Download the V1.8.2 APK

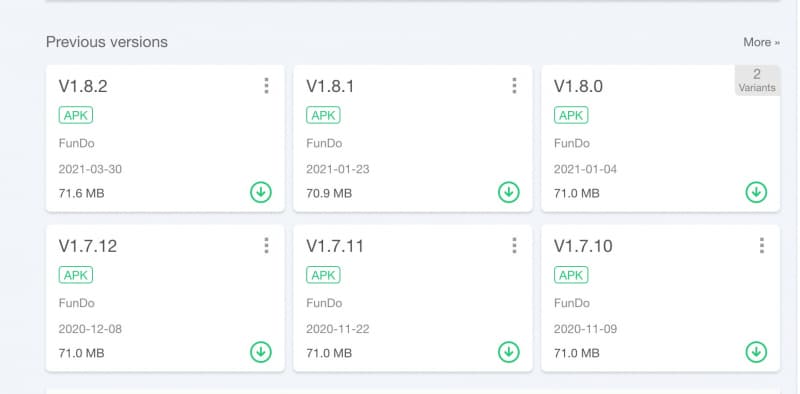(261, 192)
